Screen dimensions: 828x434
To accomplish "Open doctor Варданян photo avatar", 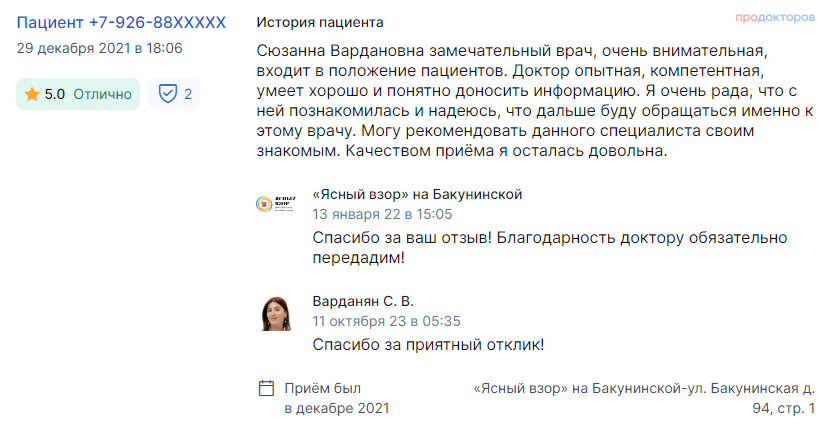I will 276,314.
